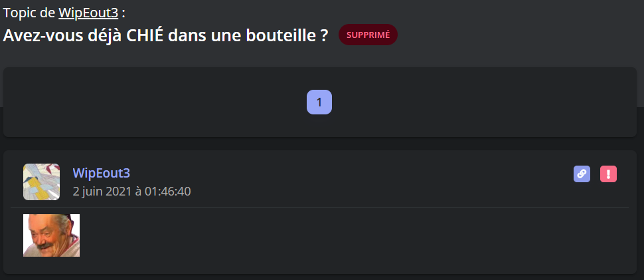Copy the post permalink via chain icon

[x=582, y=174]
